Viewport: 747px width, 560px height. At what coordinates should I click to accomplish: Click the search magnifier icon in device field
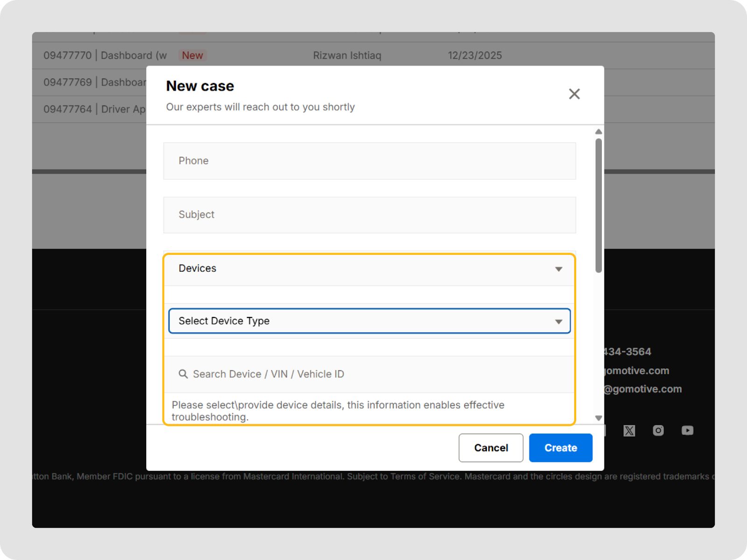coord(183,374)
